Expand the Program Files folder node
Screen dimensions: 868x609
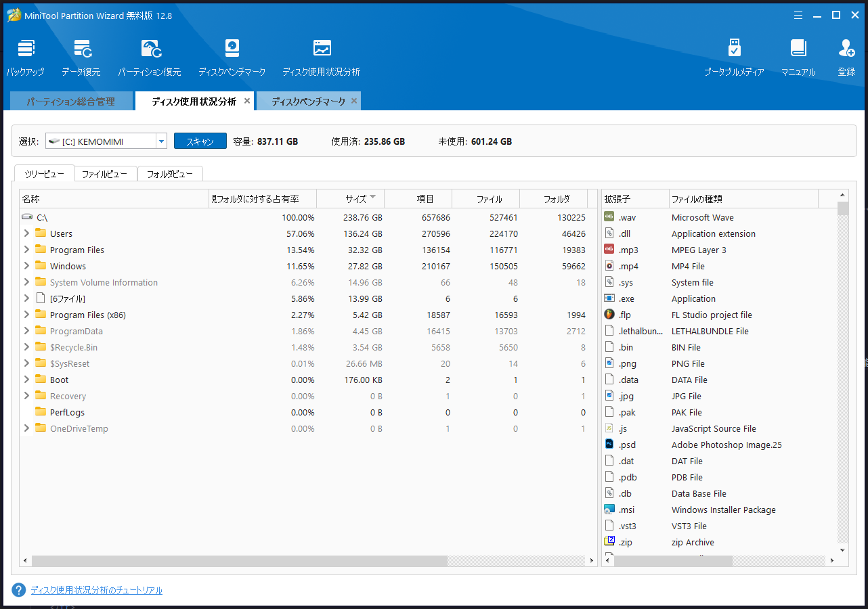tap(26, 250)
